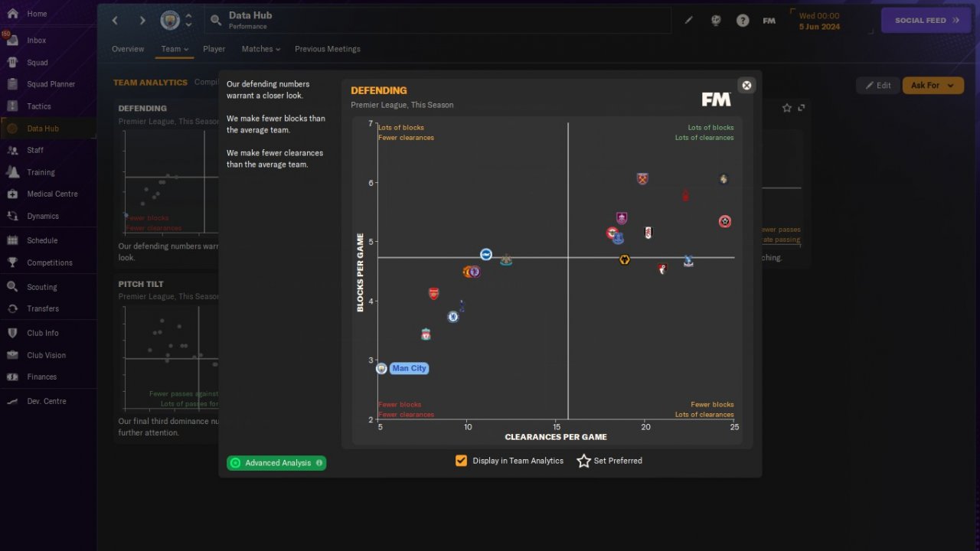Click the Man City label on chart
The height and width of the screenshot is (551, 980).
pos(409,368)
